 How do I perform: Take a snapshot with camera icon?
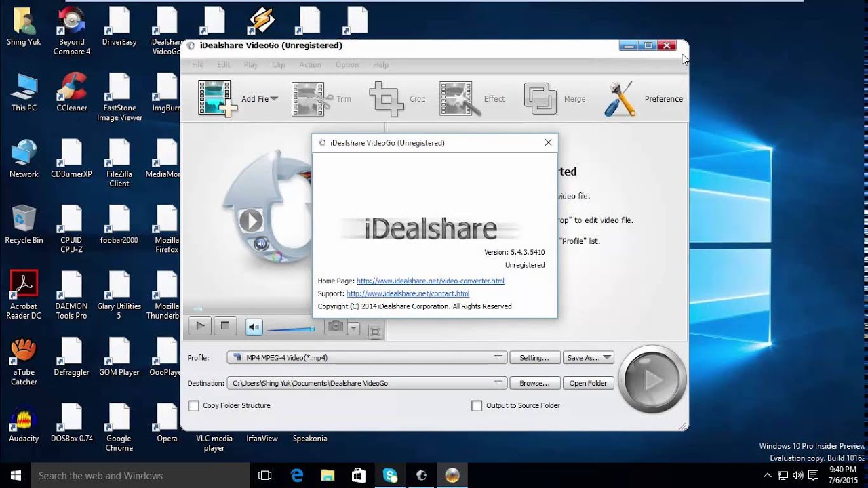click(x=335, y=327)
